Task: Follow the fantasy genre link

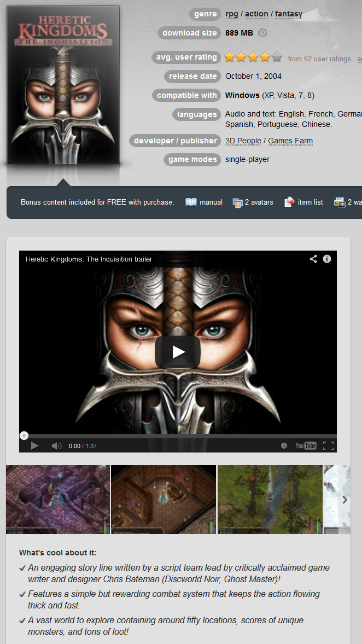Action: pyautogui.click(x=289, y=14)
